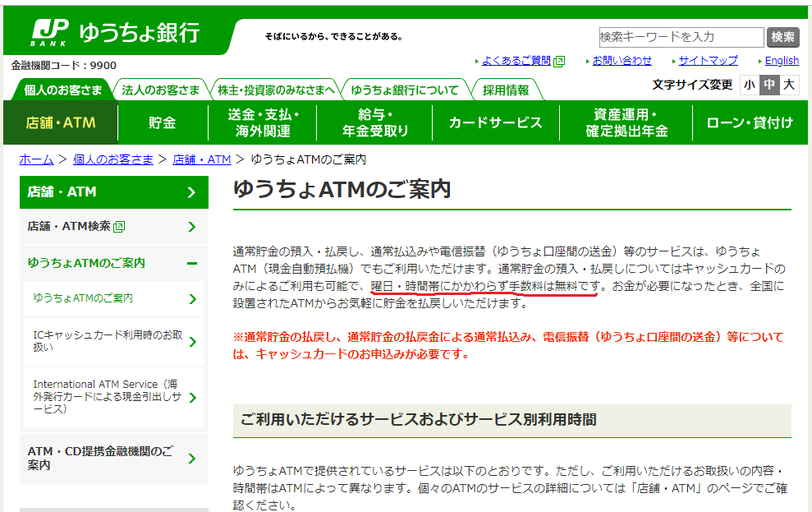Focus the 検索キーワードを入力 search field
This screenshot has height=512, width=812.
pyautogui.click(x=681, y=37)
